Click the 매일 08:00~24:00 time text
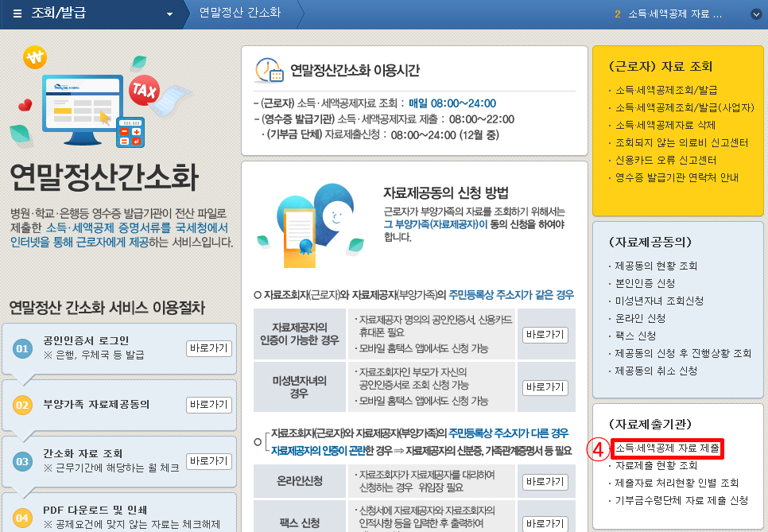 coord(452,103)
